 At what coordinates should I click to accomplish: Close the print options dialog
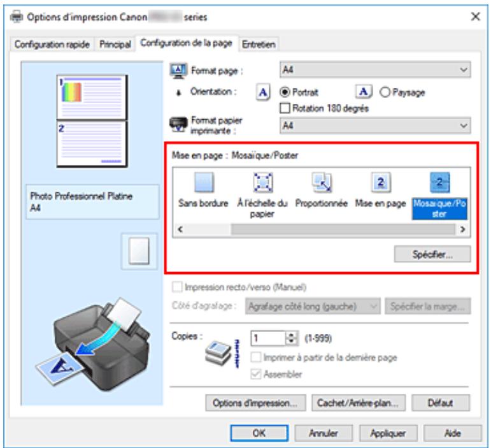coord(475,17)
